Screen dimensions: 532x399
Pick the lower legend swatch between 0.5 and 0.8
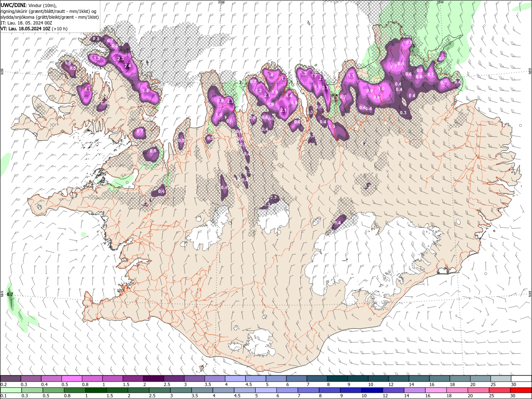click(x=54, y=390)
